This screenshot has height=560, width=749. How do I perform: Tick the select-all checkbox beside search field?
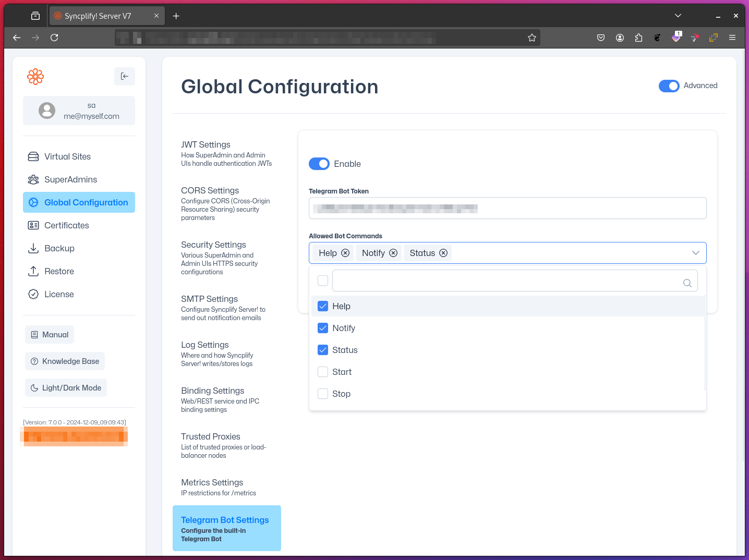(323, 281)
